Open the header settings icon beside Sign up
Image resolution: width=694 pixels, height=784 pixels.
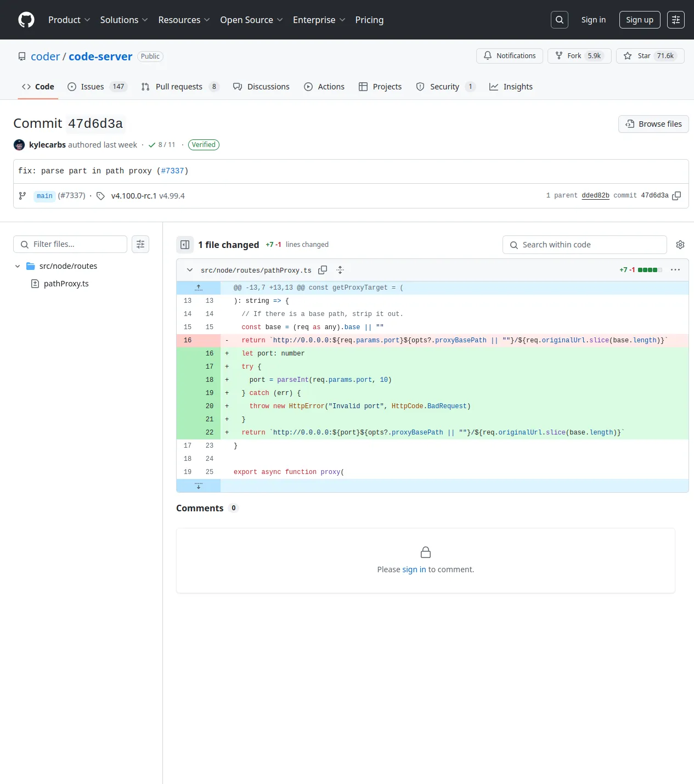click(676, 20)
